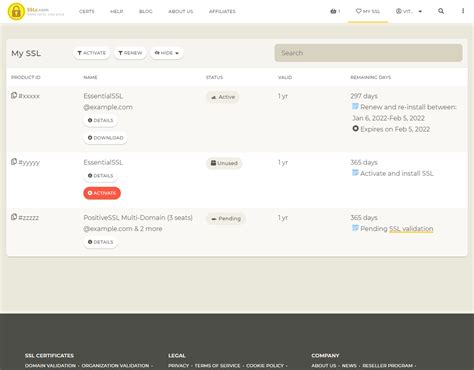Open the CERTS menu
474x370 pixels.
(x=87, y=11)
